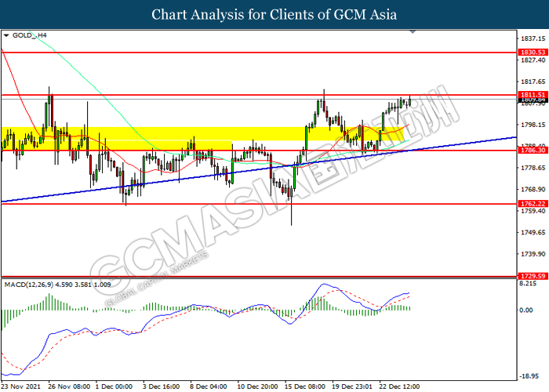Viewport: 549px width, 392px height.
Task: Select the 1729.59 red price label
Action: pyautogui.click(x=533, y=276)
